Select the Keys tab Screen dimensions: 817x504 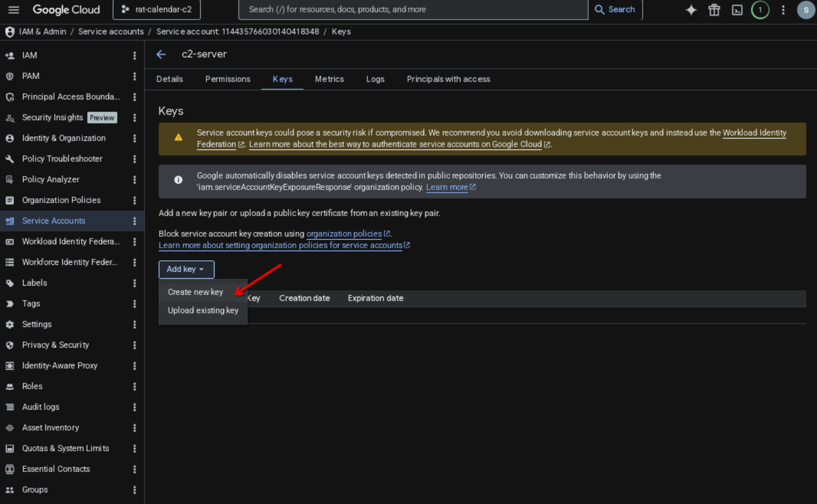[x=282, y=79]
